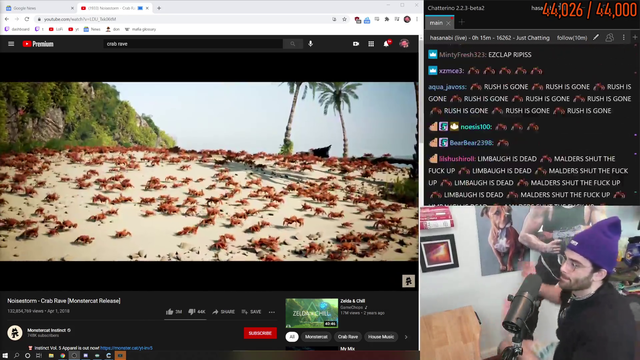Image resolution: width=640 pixels, height=360 pixels.
Task: Select the All filter chip
Action: tap(291, 337)
